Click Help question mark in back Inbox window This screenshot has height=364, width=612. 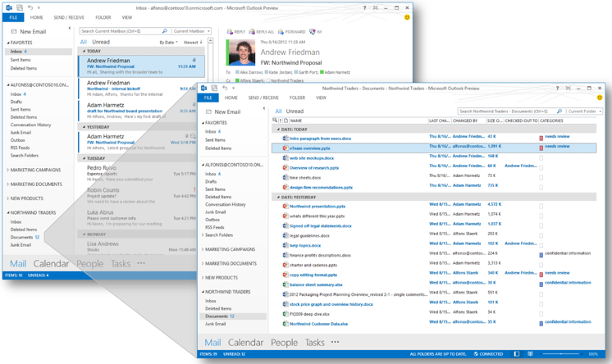pos(364,7)
